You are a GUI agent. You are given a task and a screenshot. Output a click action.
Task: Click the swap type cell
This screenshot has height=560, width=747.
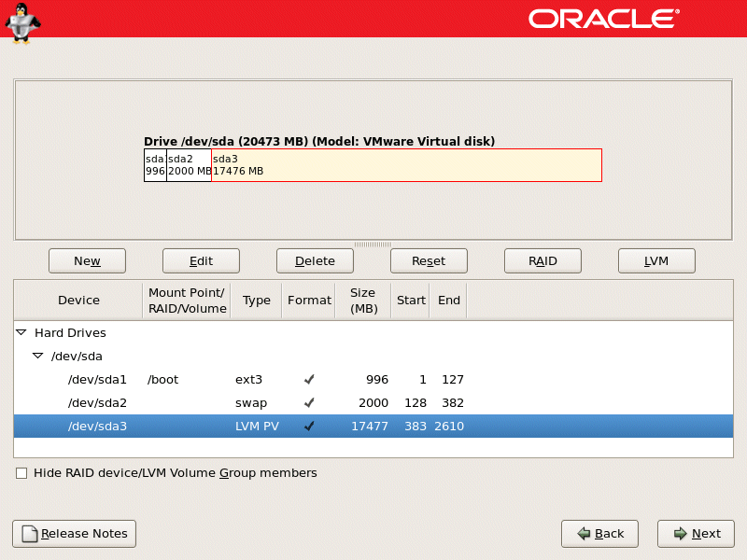coord(251,403)
